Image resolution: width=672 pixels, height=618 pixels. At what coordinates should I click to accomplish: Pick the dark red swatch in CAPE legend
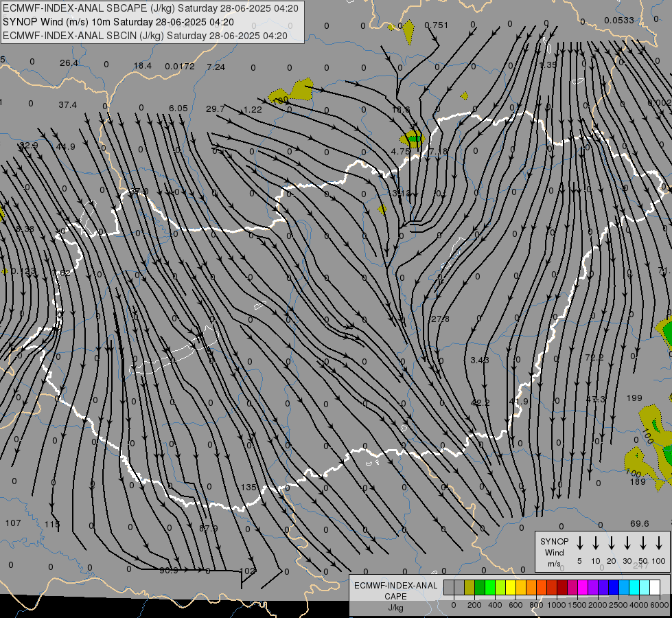coord(562,588)
